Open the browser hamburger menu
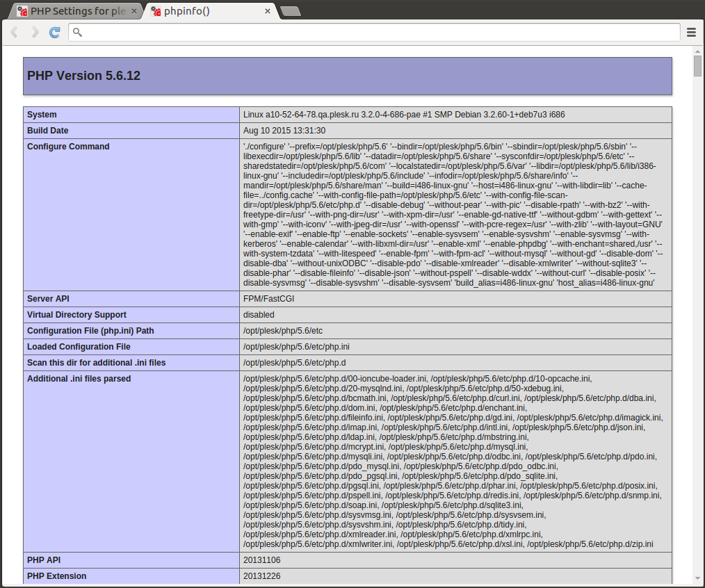Image resolution: width=705 pixels, height=588 pixels. tap(692, 33)
